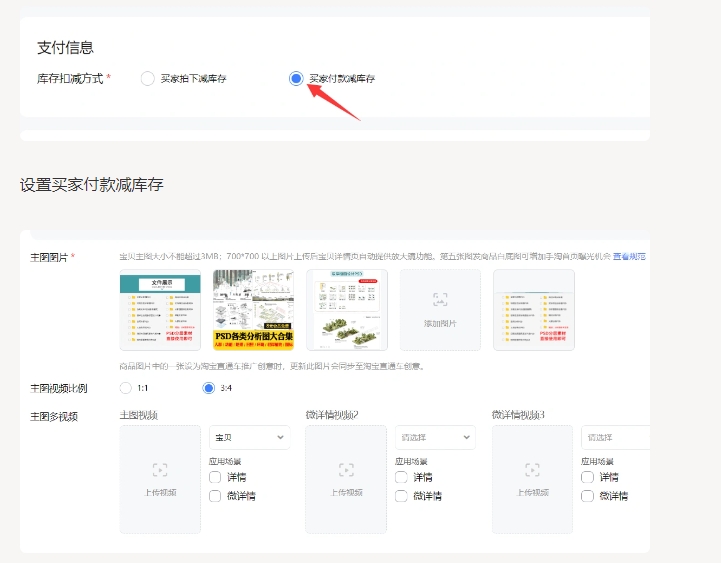
Task: Choose 1:1 video ratio
Action: point(125,388)
